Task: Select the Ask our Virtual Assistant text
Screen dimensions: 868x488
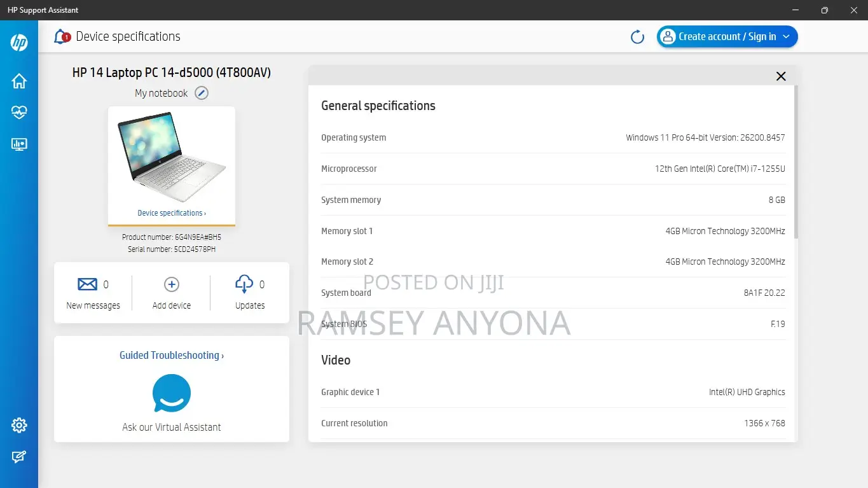Action: pos(172,428)
